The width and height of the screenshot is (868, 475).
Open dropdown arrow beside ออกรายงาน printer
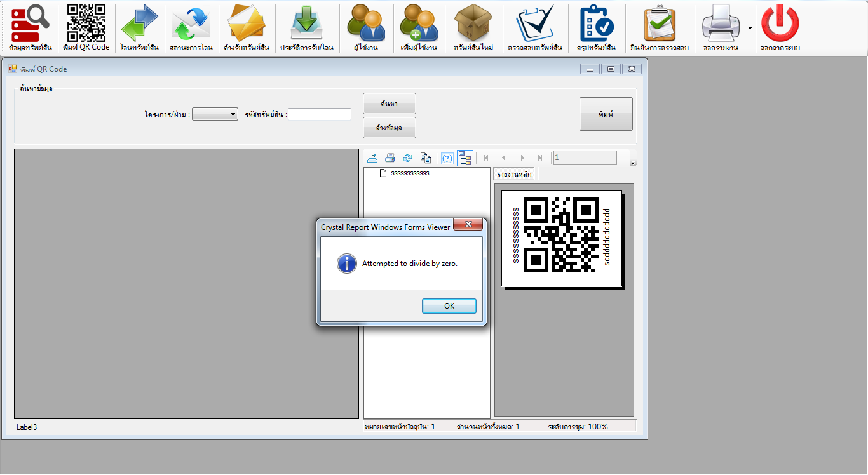750,29
